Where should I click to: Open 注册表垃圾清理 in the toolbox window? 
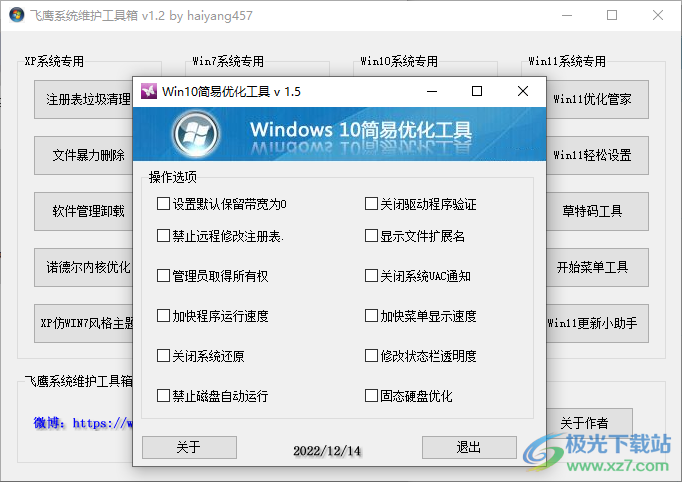point(84,99)
